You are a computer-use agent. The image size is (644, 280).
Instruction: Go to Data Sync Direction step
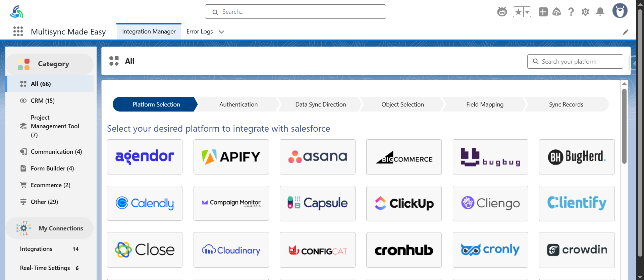321,104
